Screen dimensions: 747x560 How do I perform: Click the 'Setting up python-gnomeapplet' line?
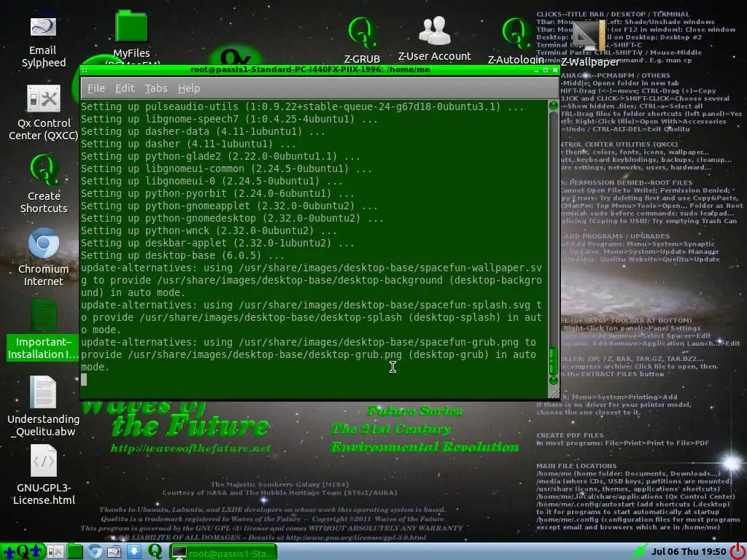(x=229, y=206)
